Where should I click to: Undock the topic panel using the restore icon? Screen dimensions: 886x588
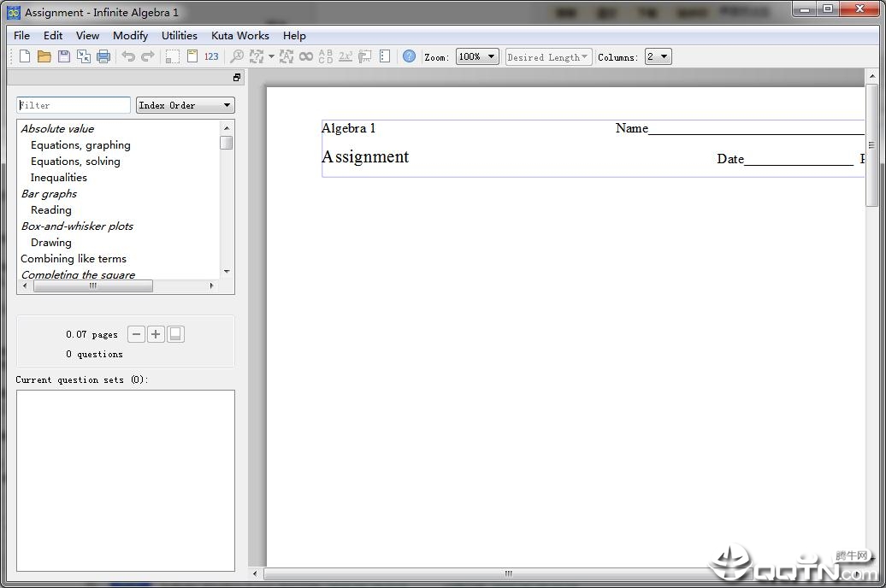pos(237,78)
